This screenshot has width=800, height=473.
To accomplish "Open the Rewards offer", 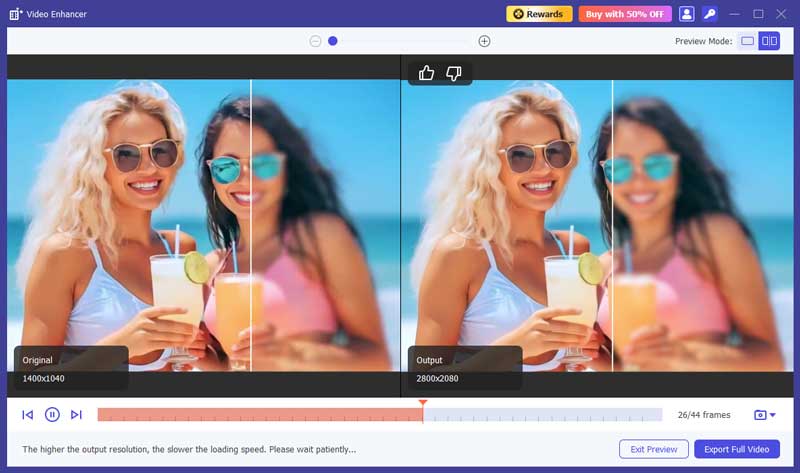I will pos(539,14).
